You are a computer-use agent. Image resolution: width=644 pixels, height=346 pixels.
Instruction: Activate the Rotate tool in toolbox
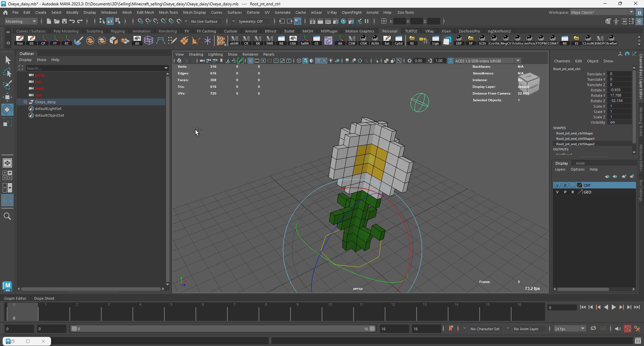tap(7, 110)
